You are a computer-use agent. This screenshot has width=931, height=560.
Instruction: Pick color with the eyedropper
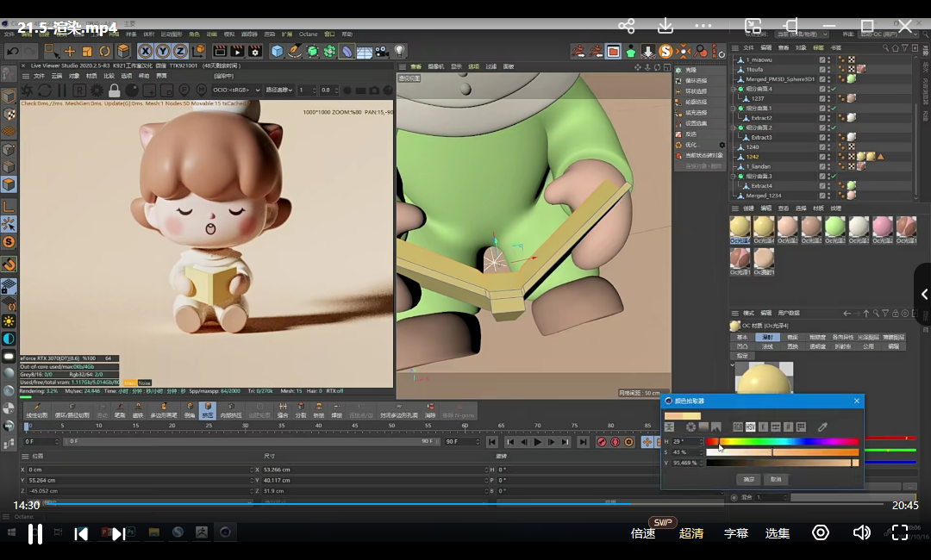tap(822, 426)
